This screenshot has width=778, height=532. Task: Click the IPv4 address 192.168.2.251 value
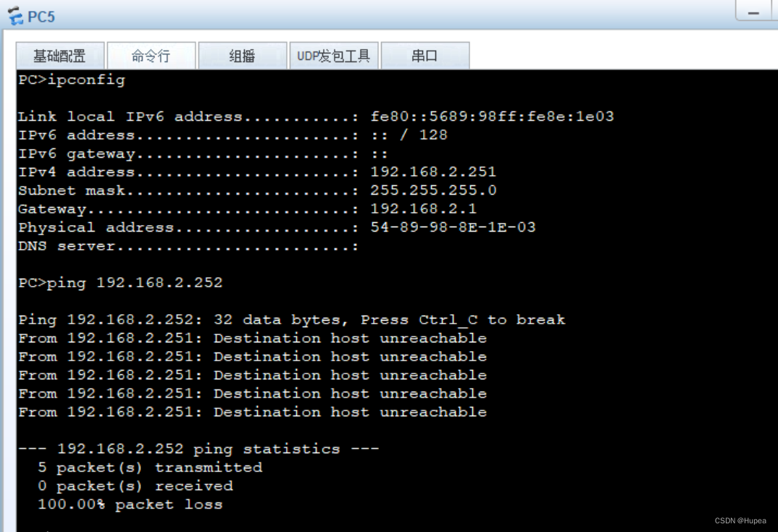click(433, 172)
